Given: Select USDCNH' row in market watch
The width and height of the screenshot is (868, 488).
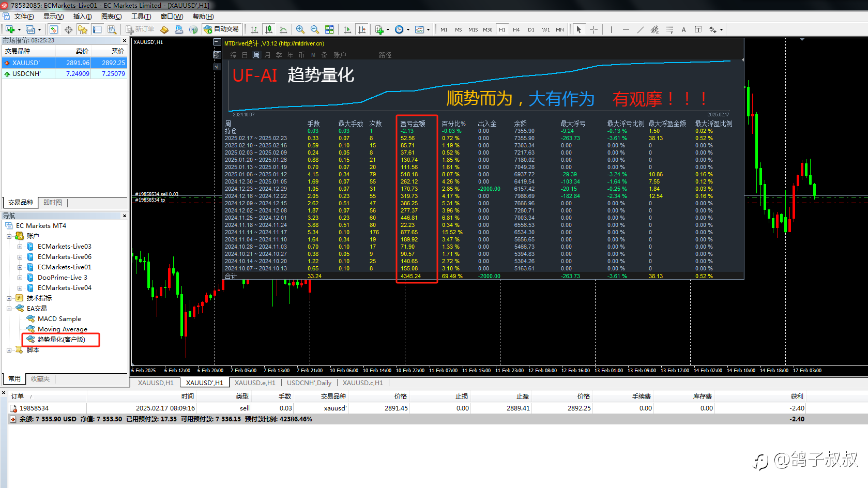Looking at the screenshot, I should [x=65, y=74].
